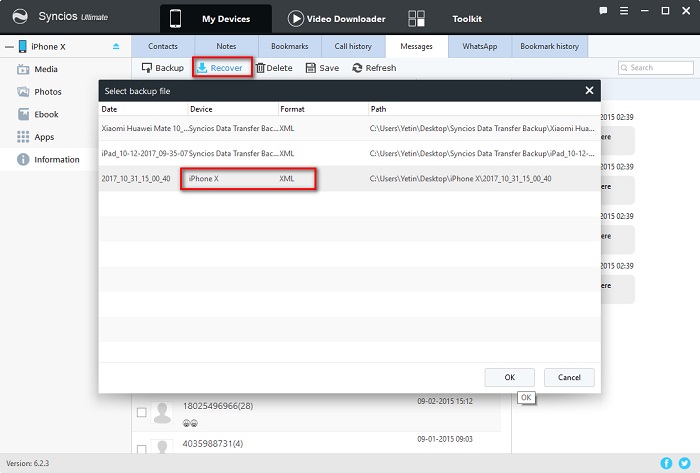Switch to the Contacts tab
The height and width of the screenshot is (473, 700).
pyautogui.click(x=162, y=46)
